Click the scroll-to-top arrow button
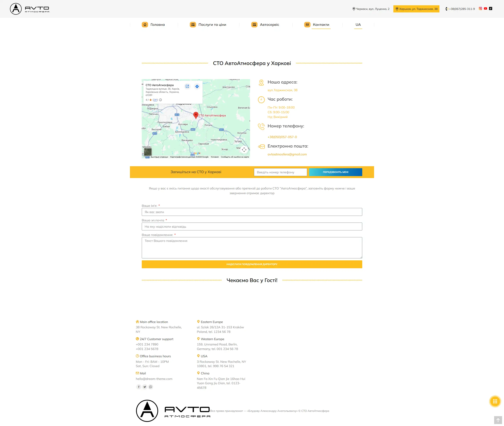The width and height of the screenshot is (504, 426). (x=498, y=420)
